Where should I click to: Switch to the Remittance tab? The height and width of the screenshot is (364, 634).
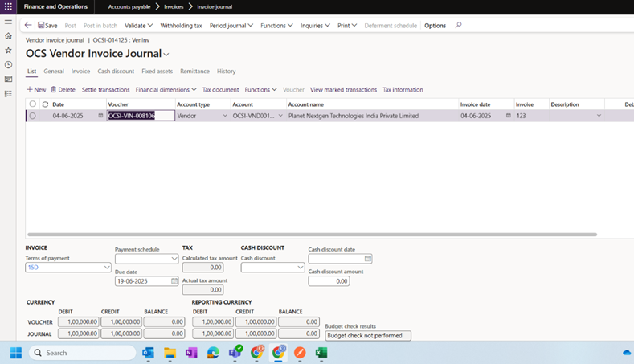194,72
